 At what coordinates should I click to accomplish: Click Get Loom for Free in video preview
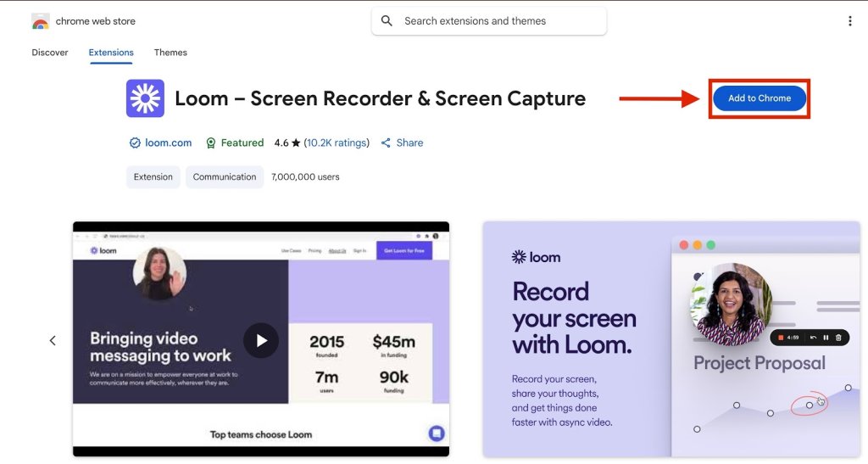(x=404, y=251)
